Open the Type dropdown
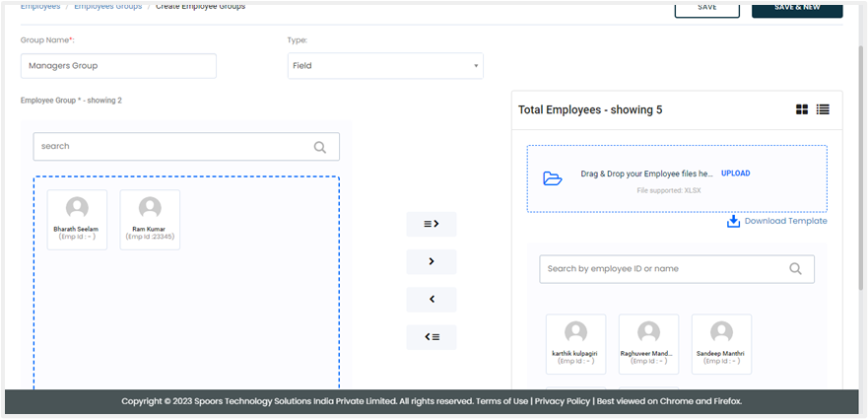The image size is (868, 419). (x=385, y=66)
